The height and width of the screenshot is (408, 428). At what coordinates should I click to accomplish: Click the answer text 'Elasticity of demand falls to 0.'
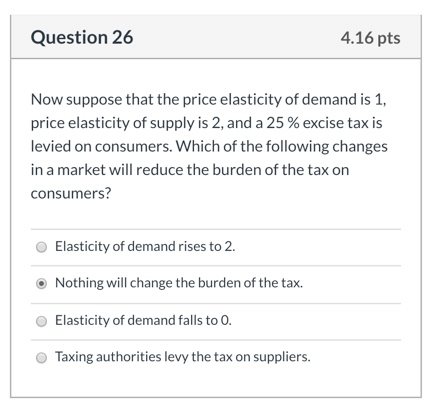(x=143, y=320)
